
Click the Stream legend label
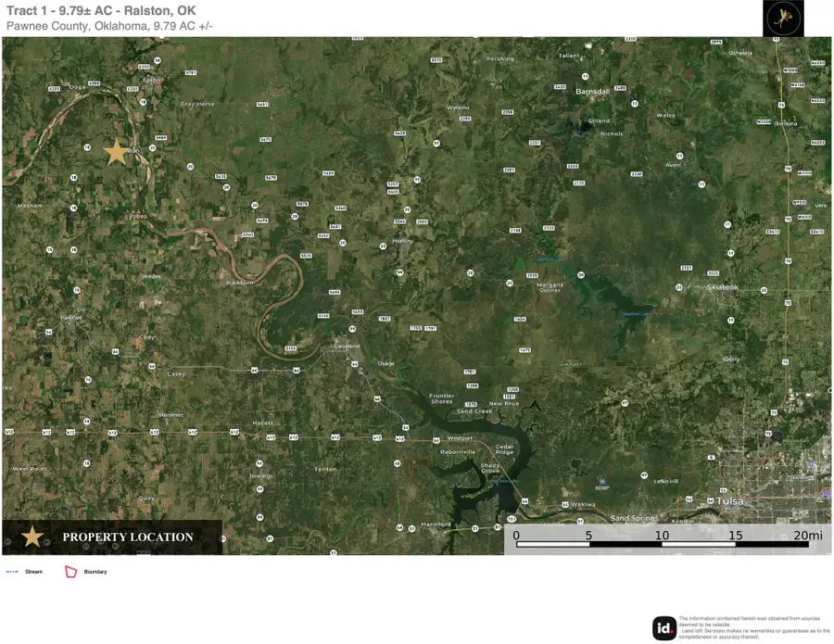point(33,572)
